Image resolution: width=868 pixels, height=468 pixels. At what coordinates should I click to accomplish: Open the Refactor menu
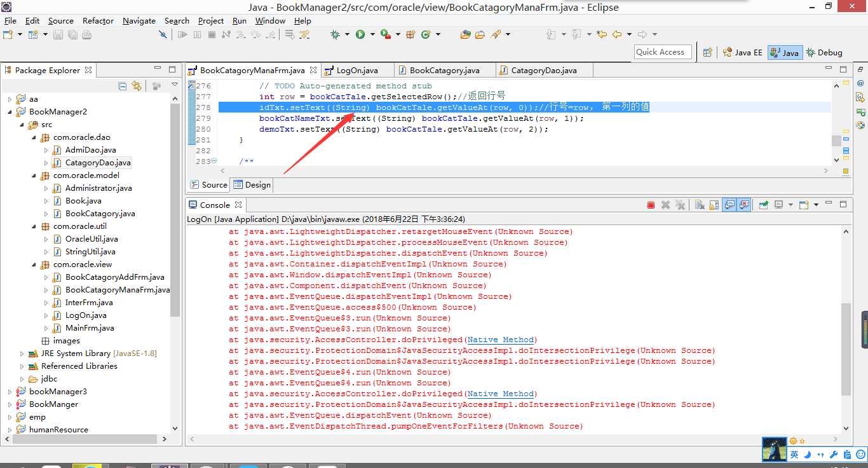tap(98, 20)
